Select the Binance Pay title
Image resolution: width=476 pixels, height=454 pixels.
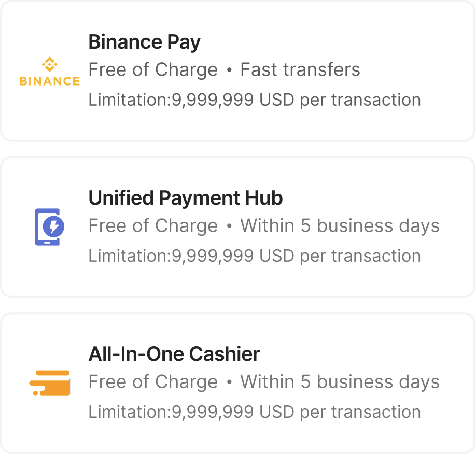(144, 42)
